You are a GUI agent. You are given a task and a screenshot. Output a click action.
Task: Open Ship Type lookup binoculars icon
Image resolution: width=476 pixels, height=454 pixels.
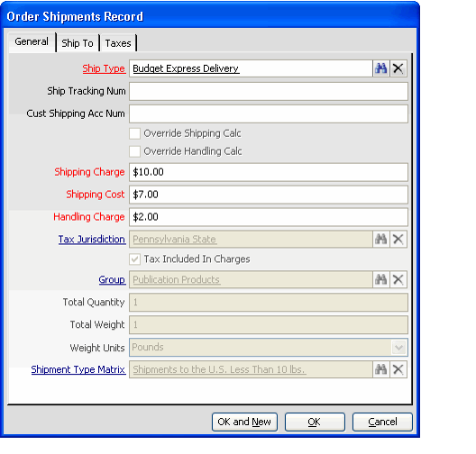[380, 68]
